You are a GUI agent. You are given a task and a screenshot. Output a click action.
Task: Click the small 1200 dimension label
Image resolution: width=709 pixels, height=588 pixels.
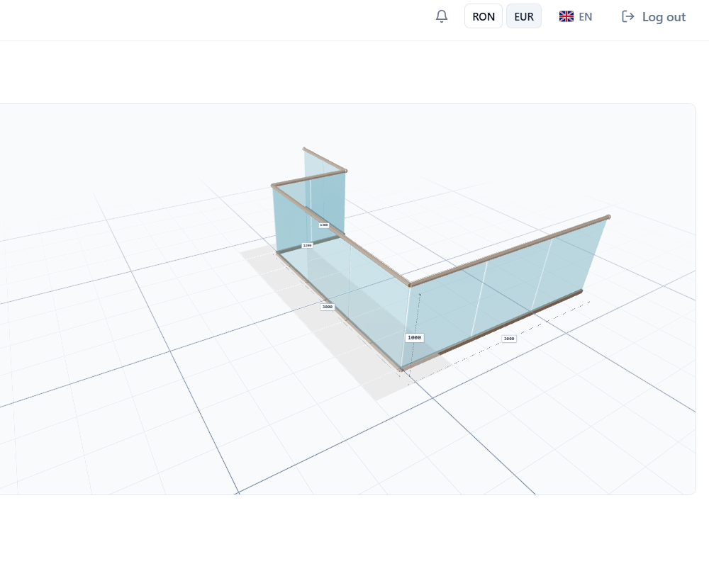pyautogui.click(x=307, y=245)
